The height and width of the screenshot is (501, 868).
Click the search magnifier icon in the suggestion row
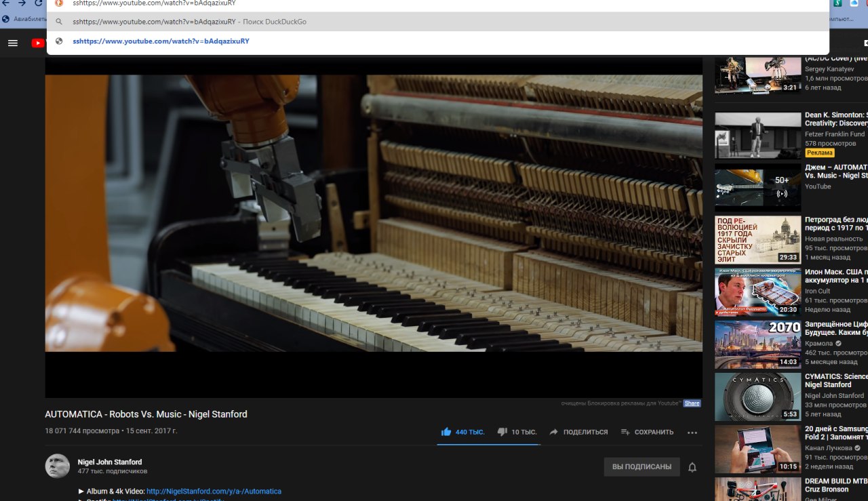[59, 22]
